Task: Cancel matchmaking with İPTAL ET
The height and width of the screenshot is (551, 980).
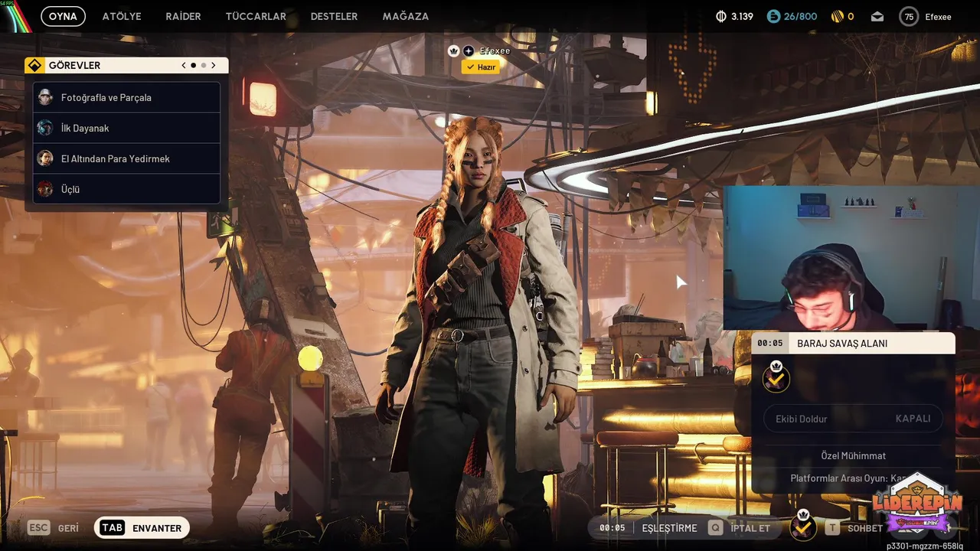Action: click(750, 528)
